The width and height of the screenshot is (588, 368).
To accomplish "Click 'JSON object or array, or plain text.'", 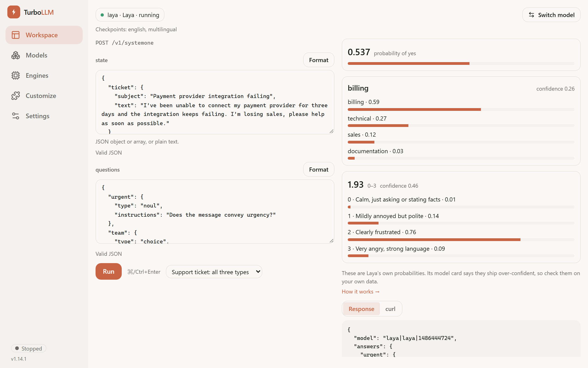I will coord(137,142).
